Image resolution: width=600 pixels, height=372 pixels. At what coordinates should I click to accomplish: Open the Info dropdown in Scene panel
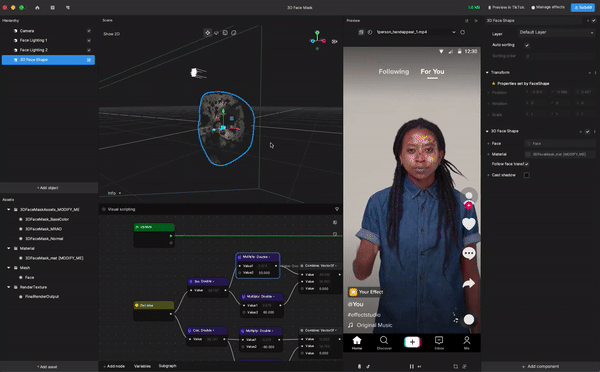114,193
